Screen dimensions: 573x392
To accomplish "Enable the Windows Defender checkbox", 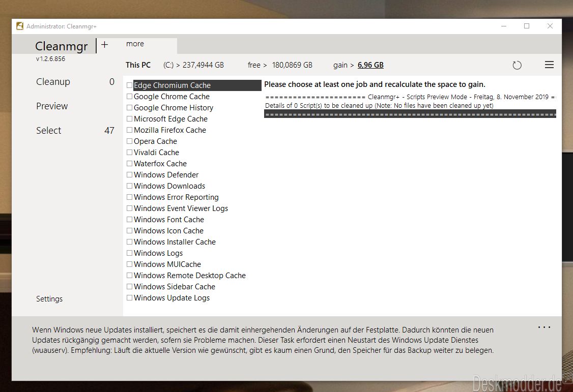I will (129, 175).
